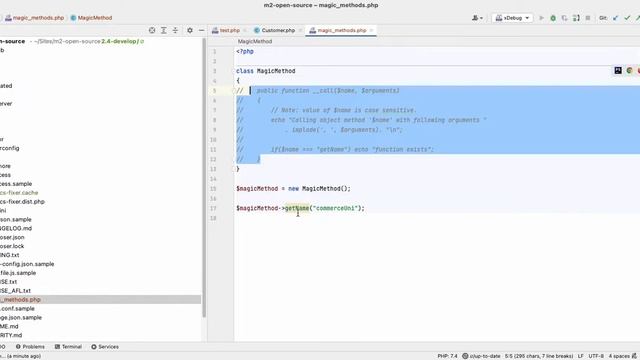Open the Terminal tool window

coord(68,347)
